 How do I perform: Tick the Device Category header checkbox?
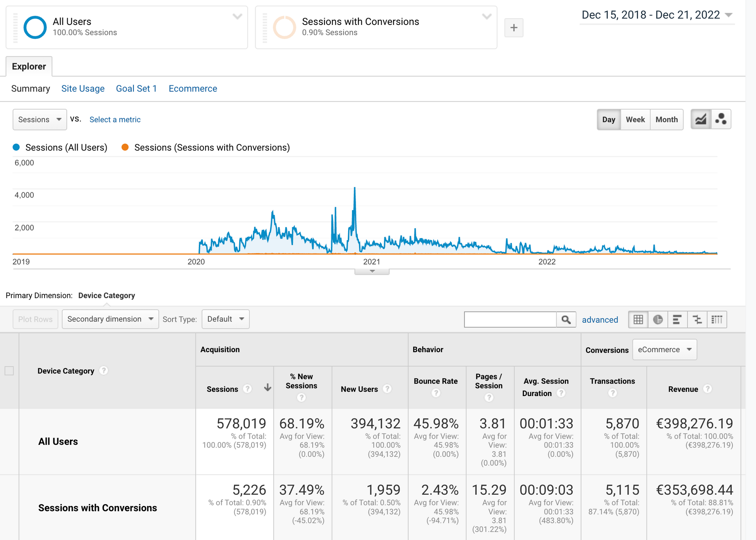tap(9, 371)
